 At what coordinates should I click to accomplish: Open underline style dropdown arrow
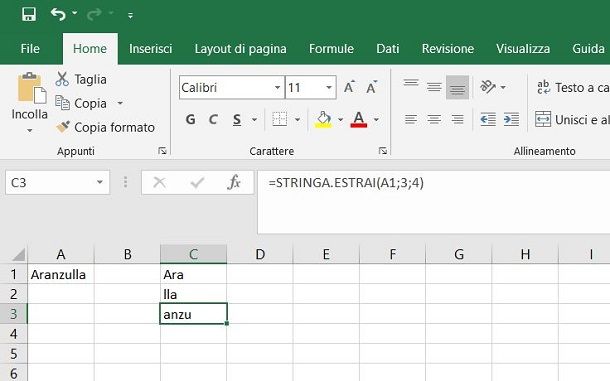254,119
